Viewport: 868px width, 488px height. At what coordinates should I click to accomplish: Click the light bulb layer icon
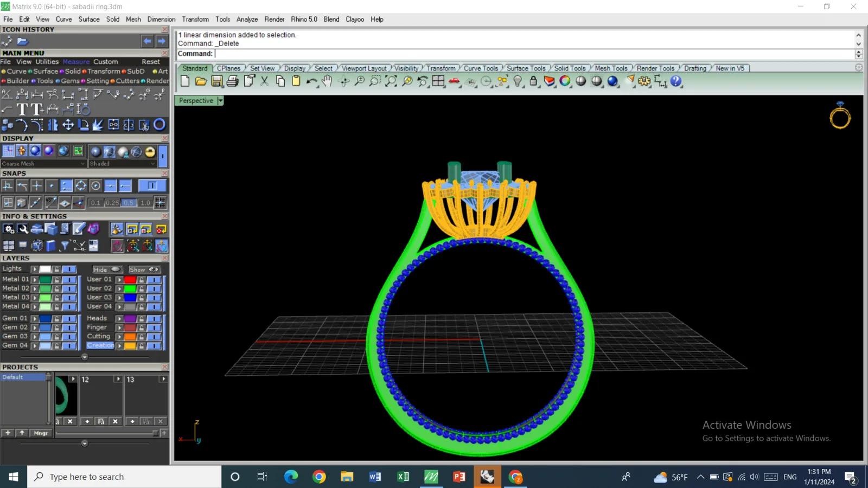[518, 81]
